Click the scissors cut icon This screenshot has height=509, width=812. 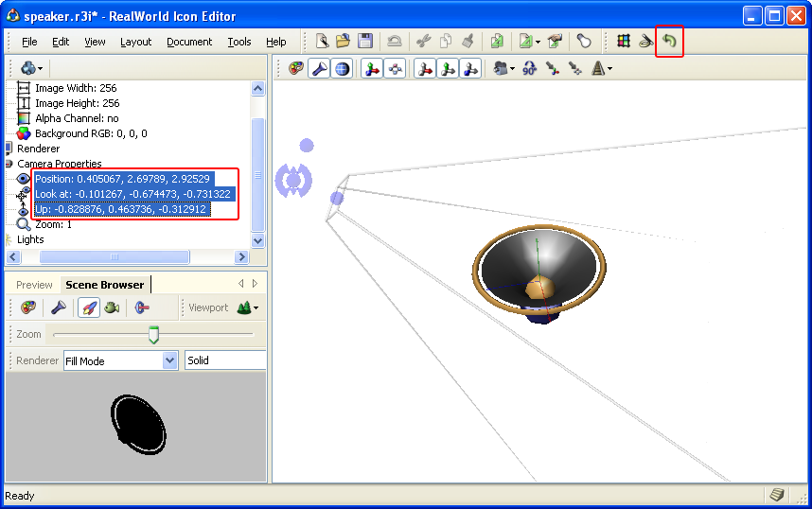coord(424,41)
